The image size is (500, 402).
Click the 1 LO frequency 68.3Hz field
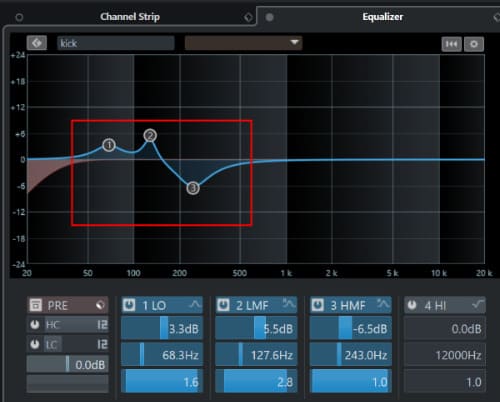162,355
